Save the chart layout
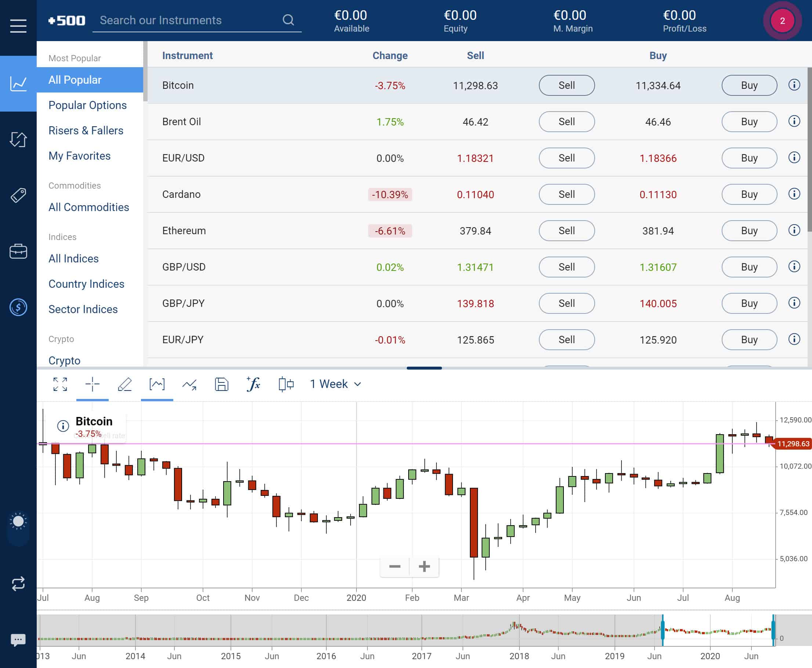 (222, 384)
